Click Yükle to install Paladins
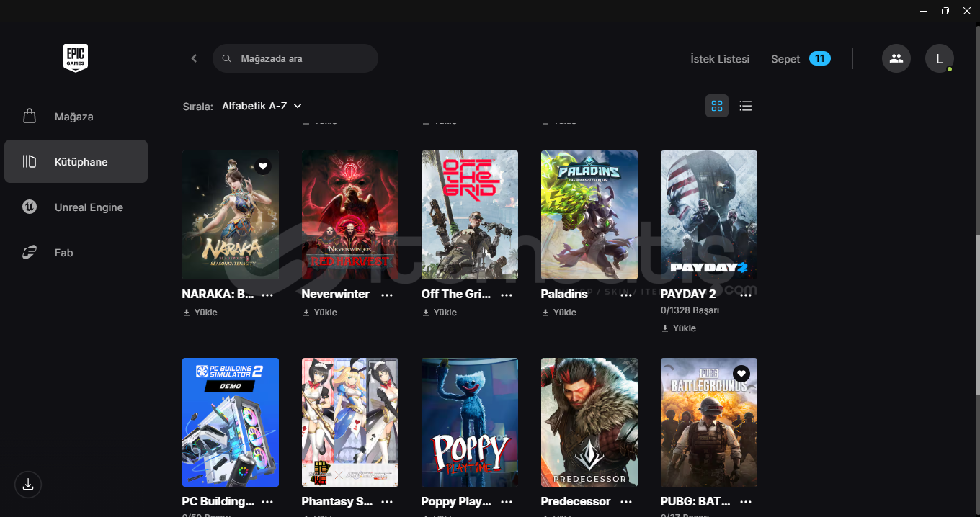The height and width of the screenshot is (517, 980). coord(559,313)
